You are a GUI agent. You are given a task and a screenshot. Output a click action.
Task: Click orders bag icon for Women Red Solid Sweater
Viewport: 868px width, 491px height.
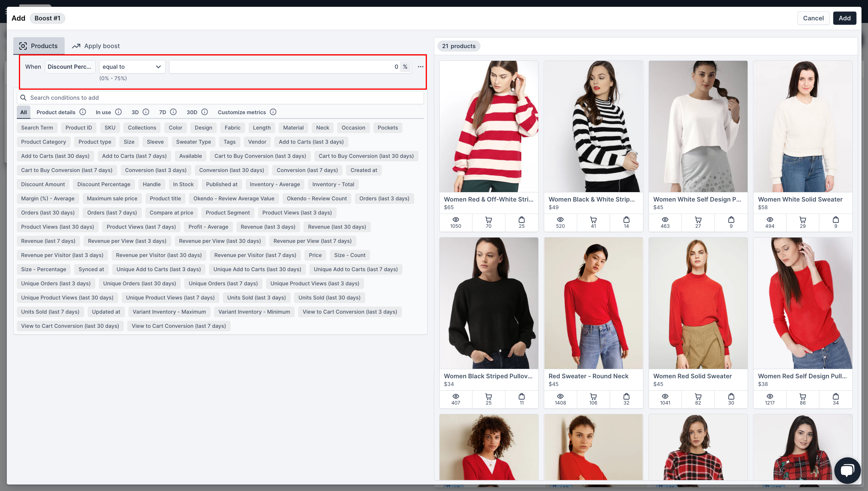point(731,396)
